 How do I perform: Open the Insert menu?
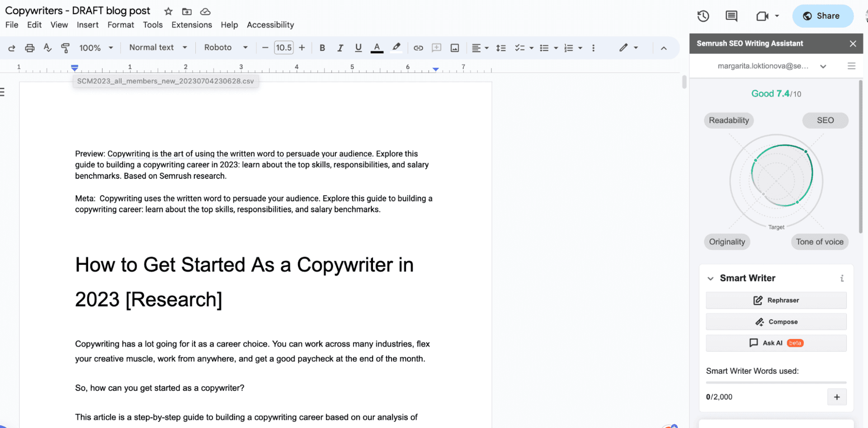click(x=88, y=25)
